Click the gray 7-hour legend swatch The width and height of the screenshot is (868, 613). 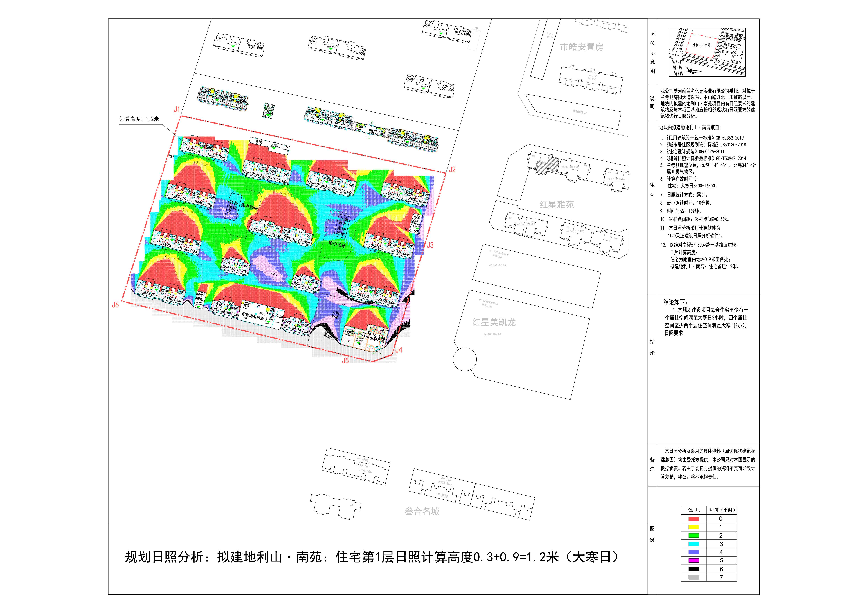(x=694, y=577)
